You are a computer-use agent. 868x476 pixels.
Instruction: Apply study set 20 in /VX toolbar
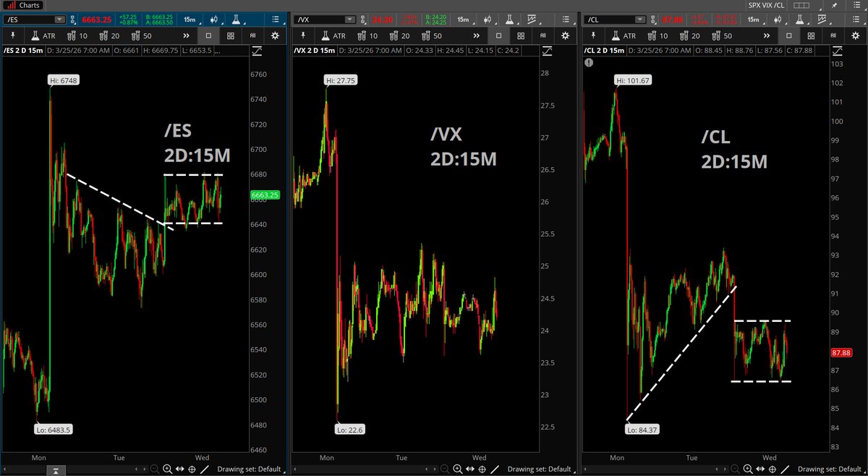(x=399, y=35)
